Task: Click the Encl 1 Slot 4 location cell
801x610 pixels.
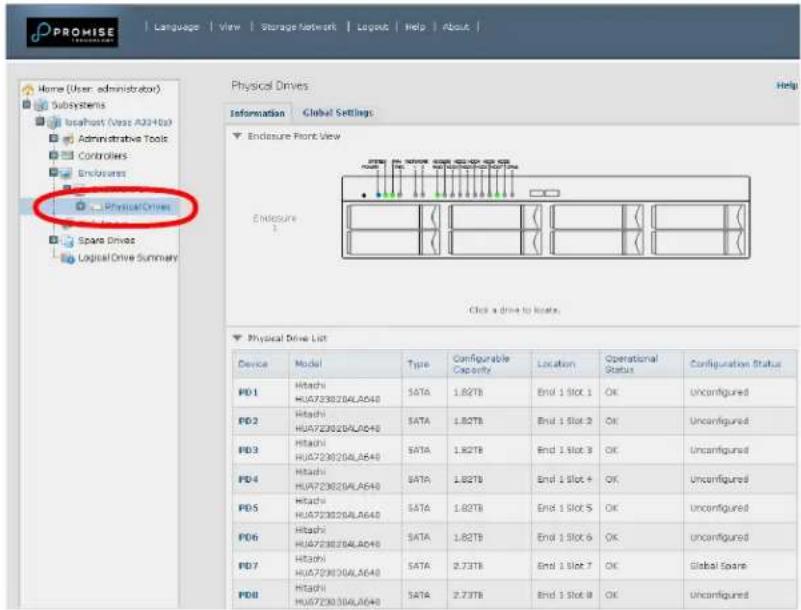Action: click(x=564, y=479)
